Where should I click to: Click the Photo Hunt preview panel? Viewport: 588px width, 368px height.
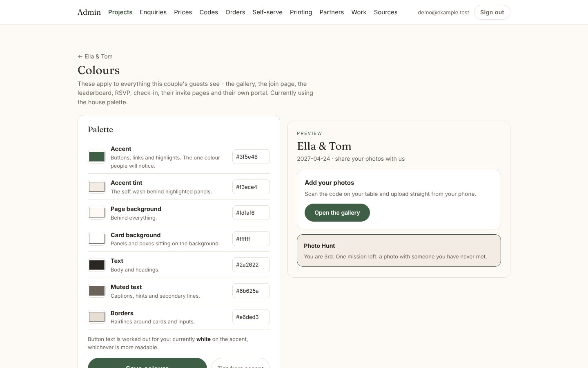tap(399, 250)
